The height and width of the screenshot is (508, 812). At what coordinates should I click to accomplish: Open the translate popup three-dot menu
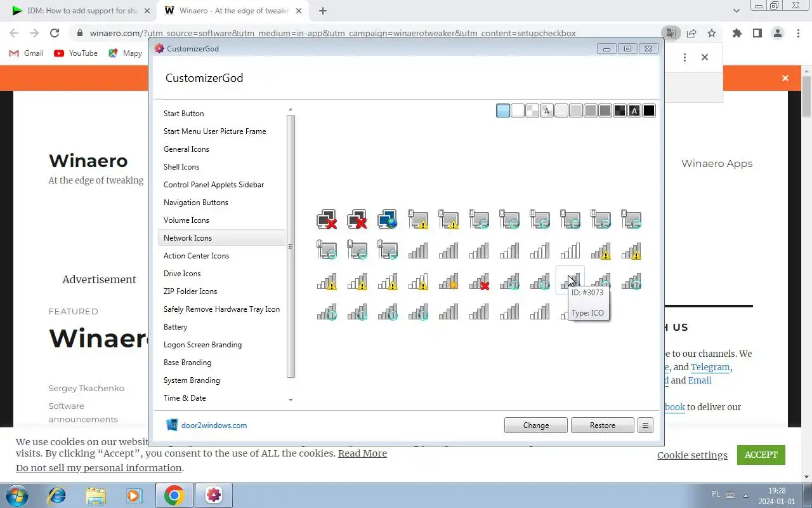[x=684, y=57]
